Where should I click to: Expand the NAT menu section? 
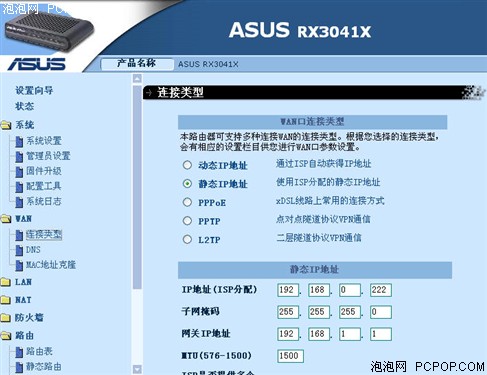[23, 300]
